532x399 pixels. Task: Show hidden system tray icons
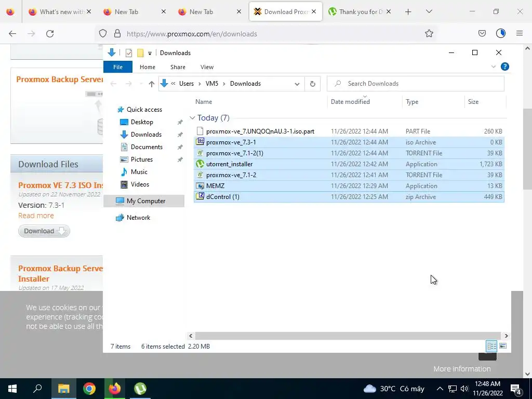(440, 389)
